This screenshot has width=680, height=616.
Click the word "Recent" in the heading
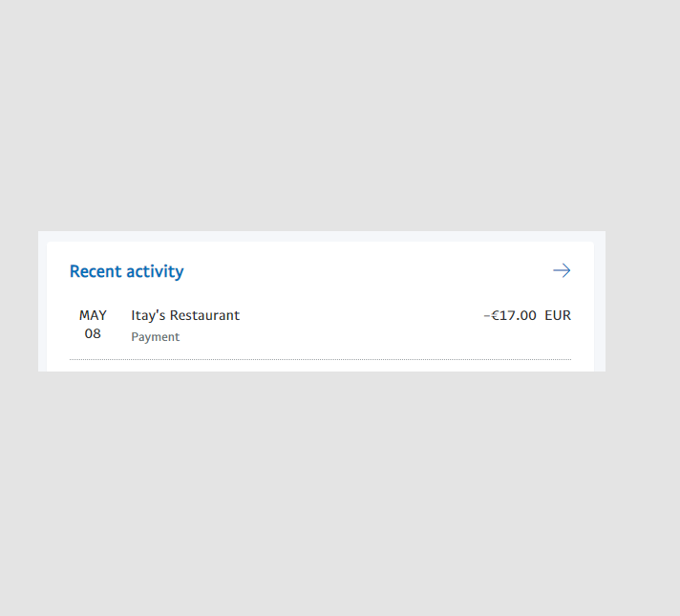(x=96, y=271)
